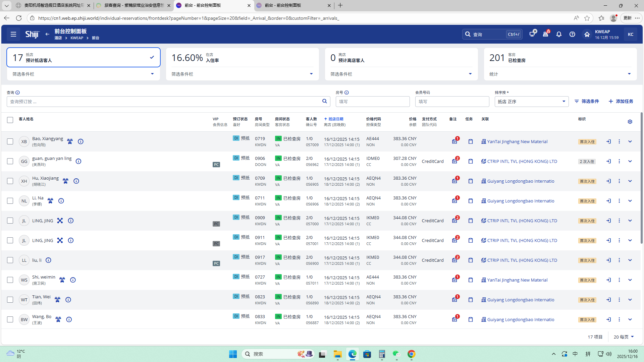Image resolution: width=644 pixels, height=362 pixels.
Task: Open the help question mark icon
Action: [x=572, y=34]
